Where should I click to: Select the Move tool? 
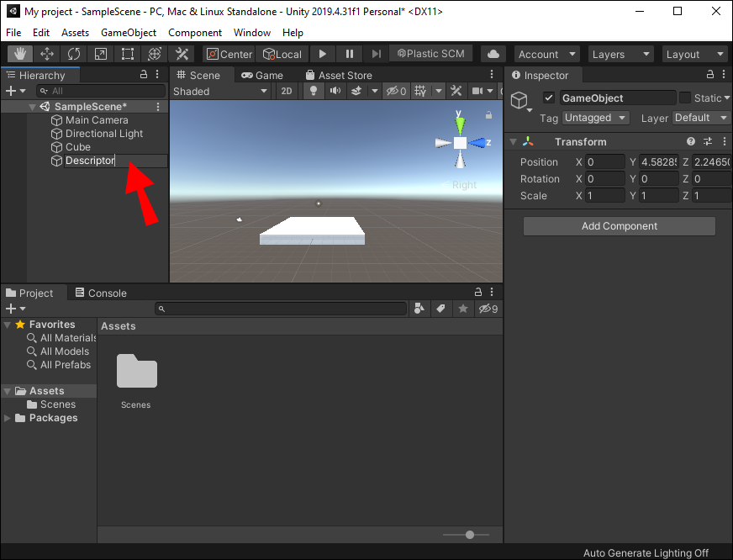click(47, 54)
